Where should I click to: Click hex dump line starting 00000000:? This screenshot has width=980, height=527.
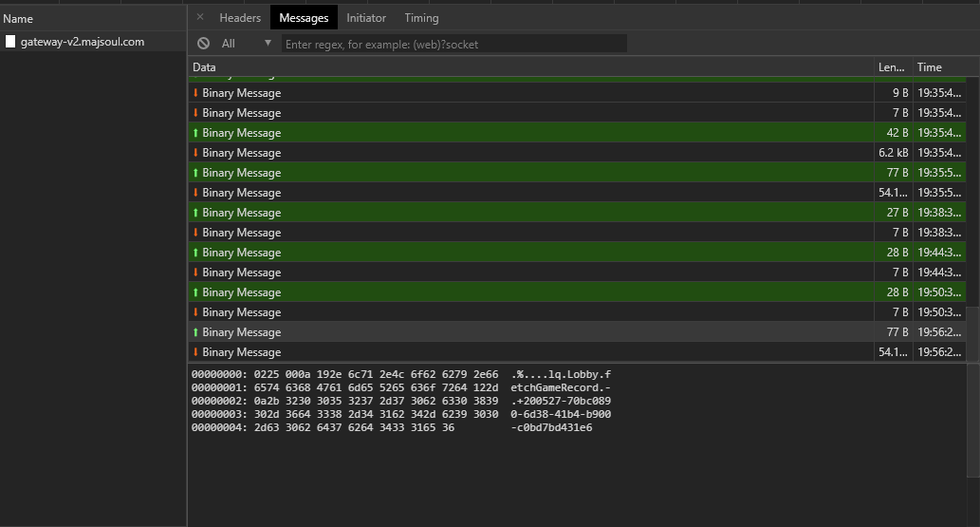(401, 374)
